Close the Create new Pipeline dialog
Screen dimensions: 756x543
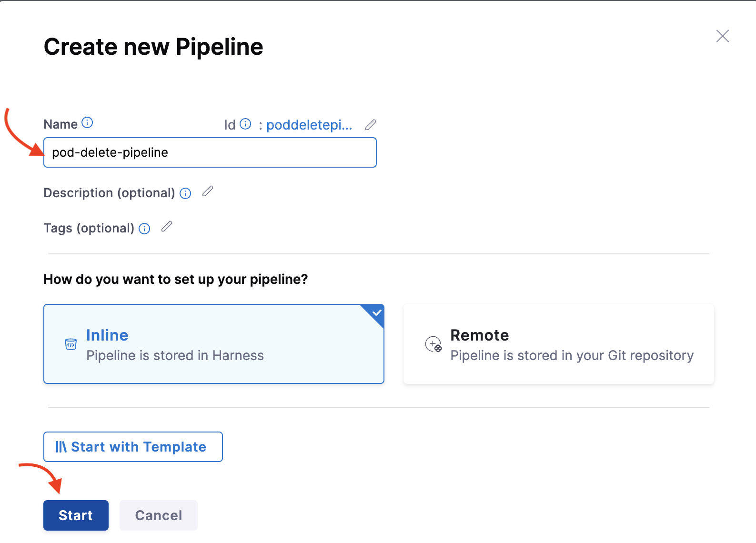(722, 36)
